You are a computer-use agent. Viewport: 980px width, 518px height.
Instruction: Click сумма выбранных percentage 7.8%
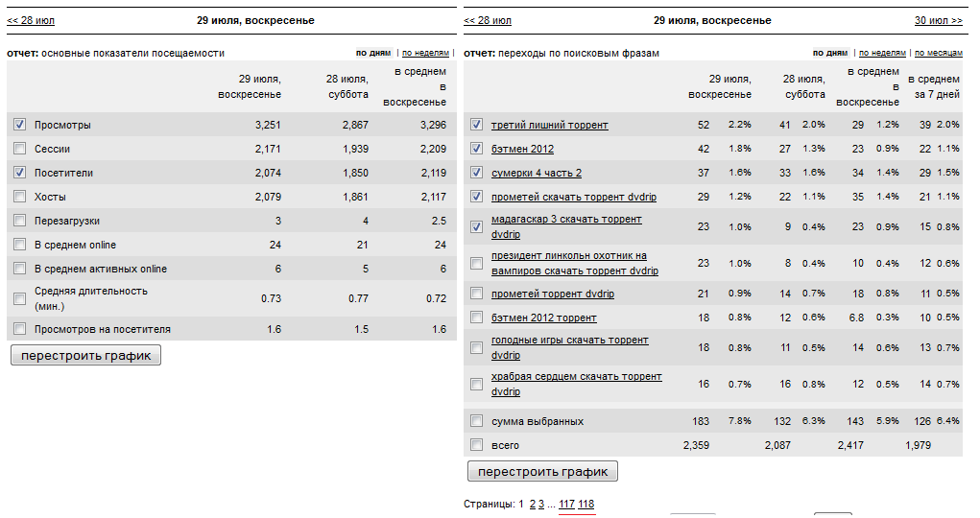pos(739,421)
